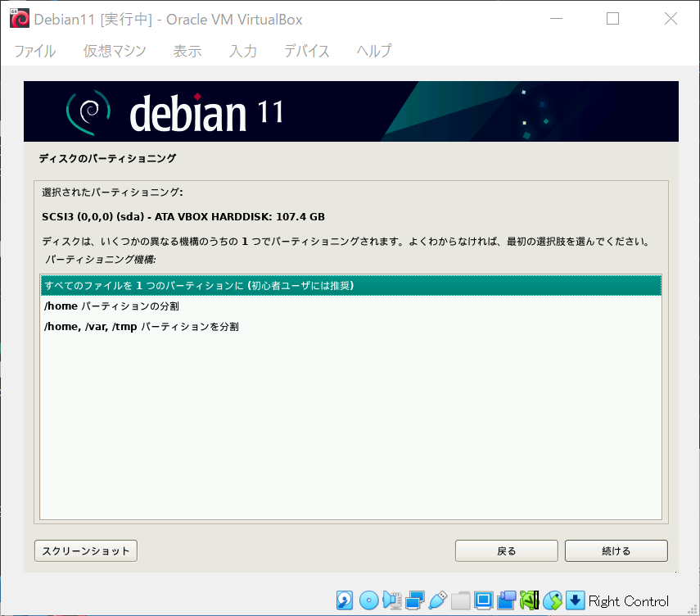Select /home, /var, /tmp パーティションを分割 option
This screenshot has width=700, height=616.
click(x=351, y=327)
